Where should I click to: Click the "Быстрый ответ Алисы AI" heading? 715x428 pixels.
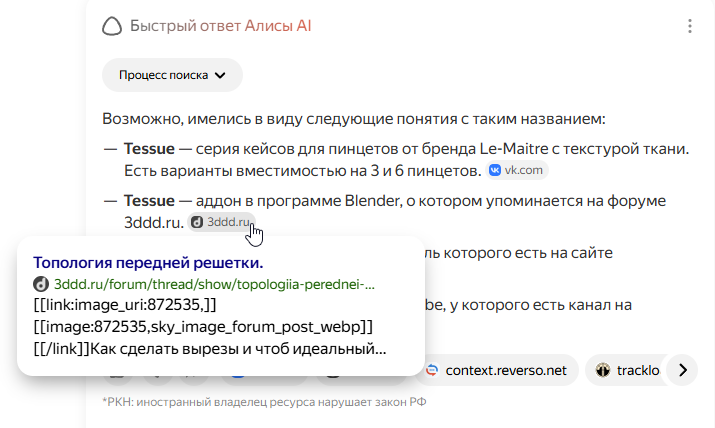click(221, 26)
